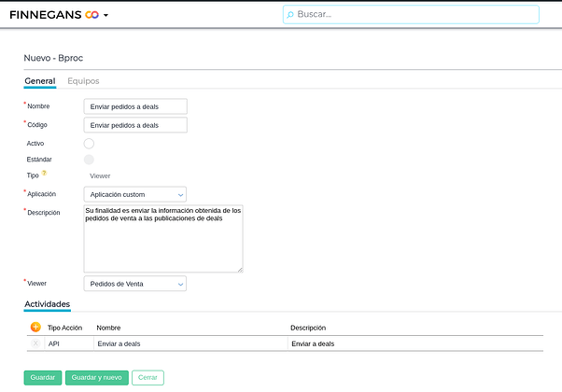Screen dimensions: 562x392
Task: Click the Guardar button
Action: pos(43,378)
